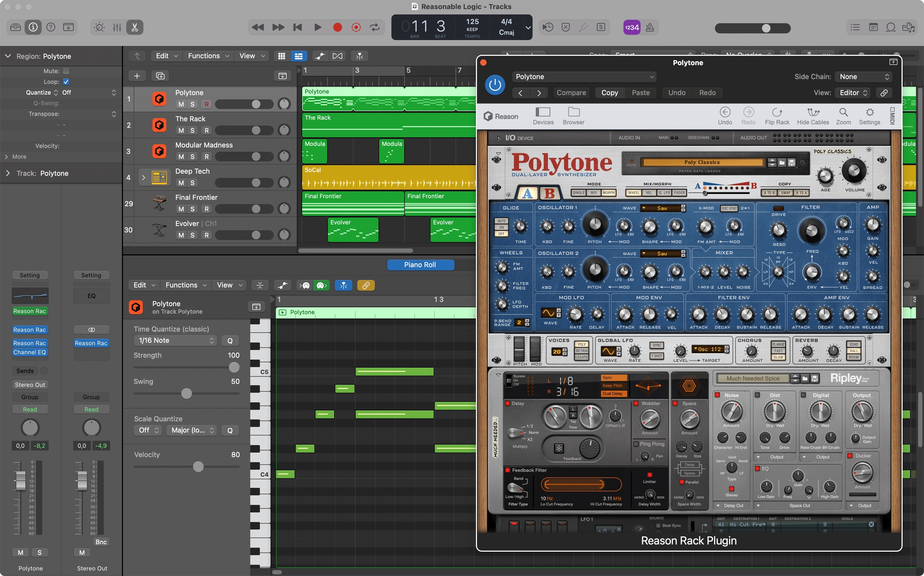Image resolution: width=924 pixels, height=576 pixels.
Task: Open Reason Settings gear icon
Action: pyautogui.click(x=869, y=116)
